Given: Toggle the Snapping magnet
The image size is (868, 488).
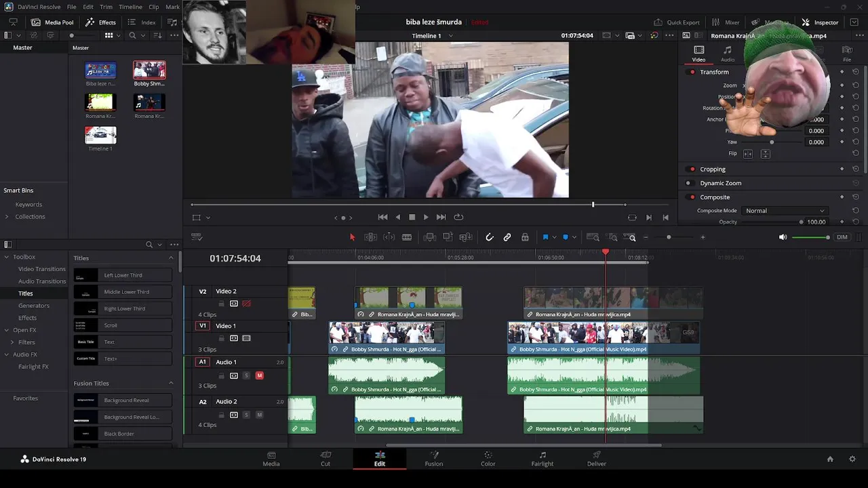Looking at the screenshot, I should (490, 237).
